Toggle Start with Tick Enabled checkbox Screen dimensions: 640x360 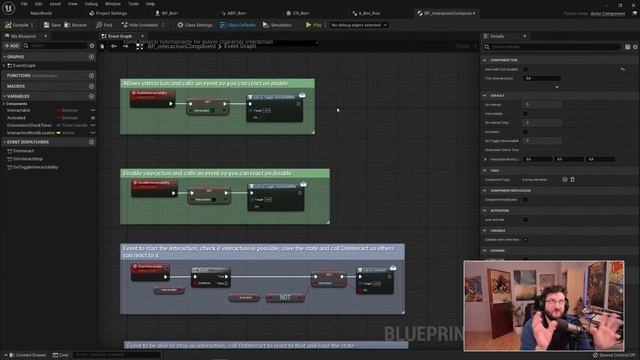(x=525, y=69)
